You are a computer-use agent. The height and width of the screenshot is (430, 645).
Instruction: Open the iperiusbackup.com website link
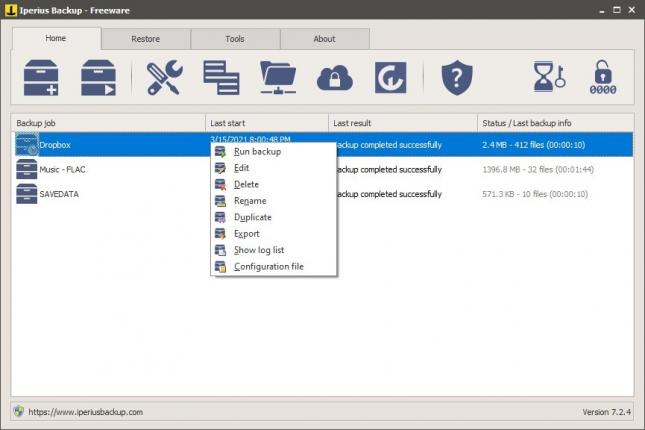[86, 412]
